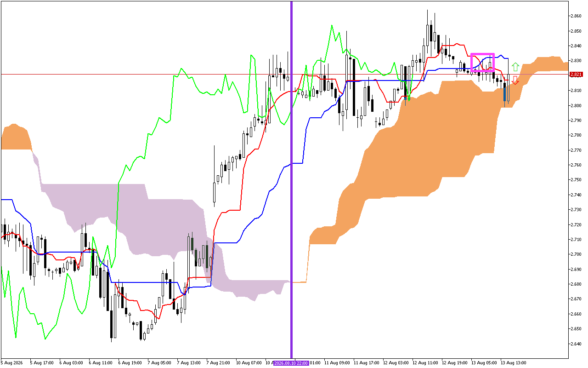Click the 10 Aug 07:00 time label
The width and height of the screenshot is (588, 368).
[x=249, y=363]
